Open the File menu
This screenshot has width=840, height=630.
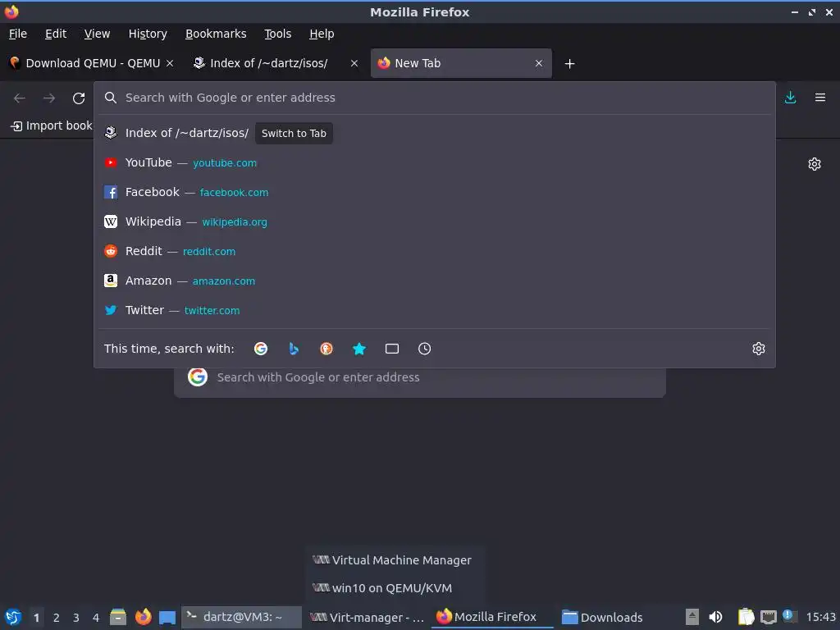(x=18, y=34)
